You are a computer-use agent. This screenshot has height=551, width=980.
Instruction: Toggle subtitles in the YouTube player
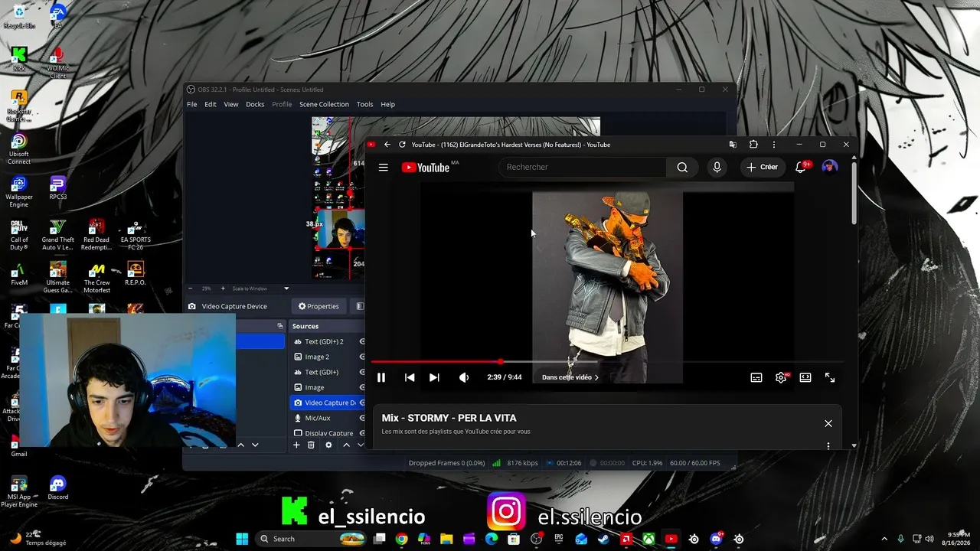coord(756,377)
